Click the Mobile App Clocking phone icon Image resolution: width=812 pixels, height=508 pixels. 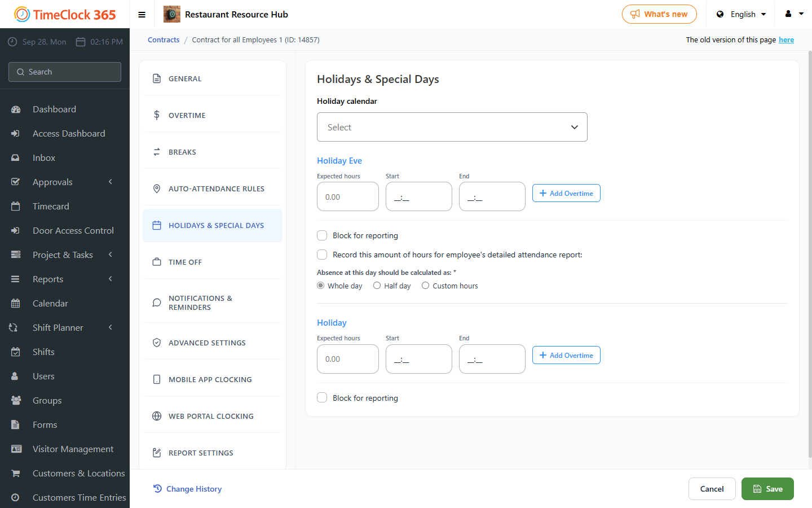tap(157, 379)
